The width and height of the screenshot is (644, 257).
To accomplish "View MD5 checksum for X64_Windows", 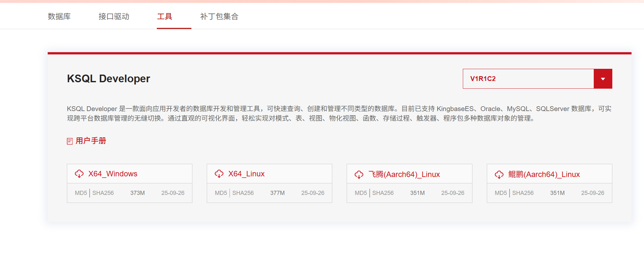I will point(81,193).
